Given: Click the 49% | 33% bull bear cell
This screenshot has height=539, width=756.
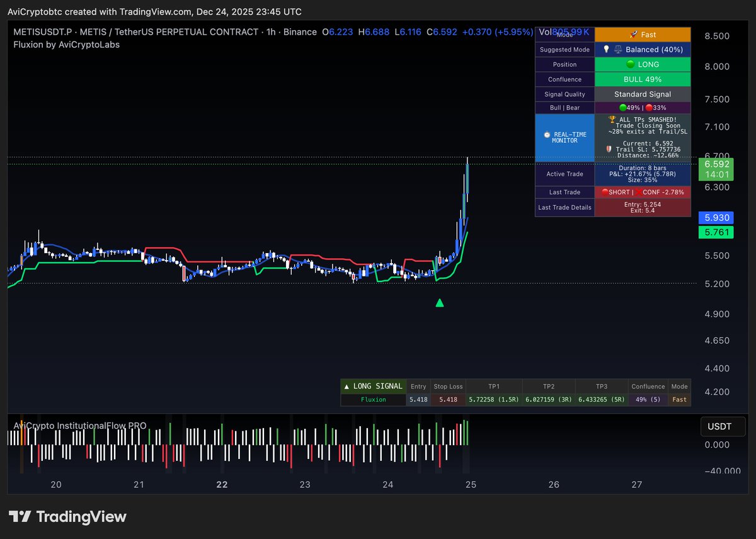Looking at the screenshot, I should [643, 108].
